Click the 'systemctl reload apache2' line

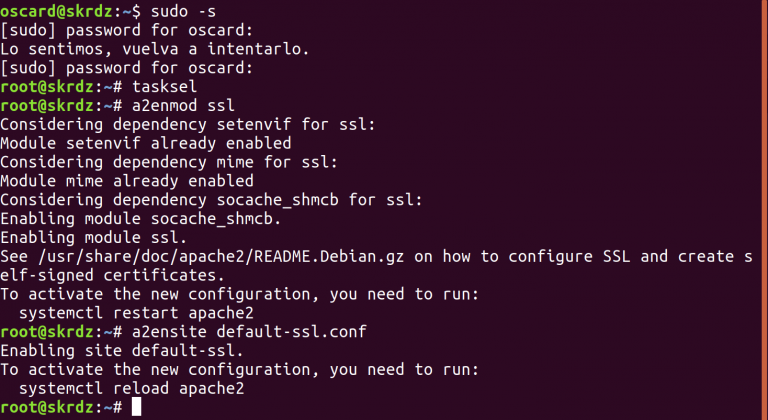click(x=132, y=388)
